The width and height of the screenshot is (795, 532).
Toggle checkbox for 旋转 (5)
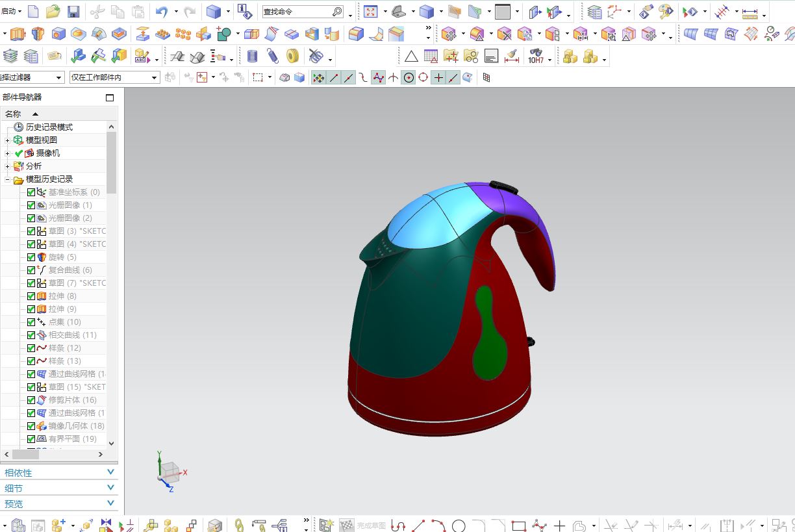pos(31,257)
